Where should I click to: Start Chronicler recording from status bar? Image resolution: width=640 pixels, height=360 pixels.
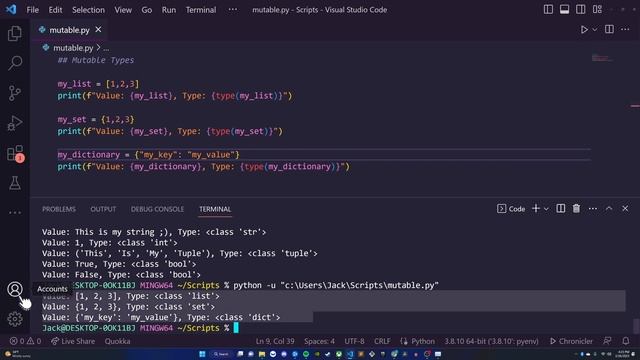click(571, 341)
